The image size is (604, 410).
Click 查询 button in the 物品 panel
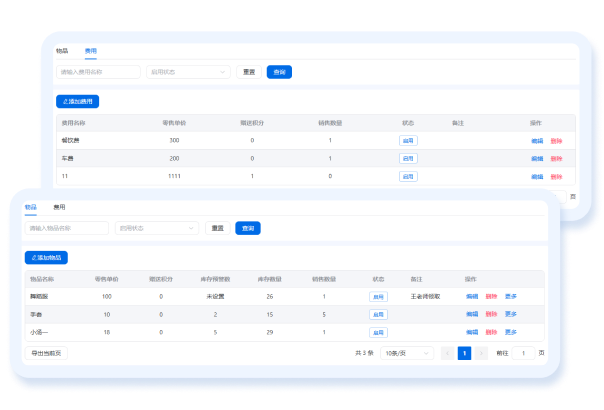[x=247, y=228]
